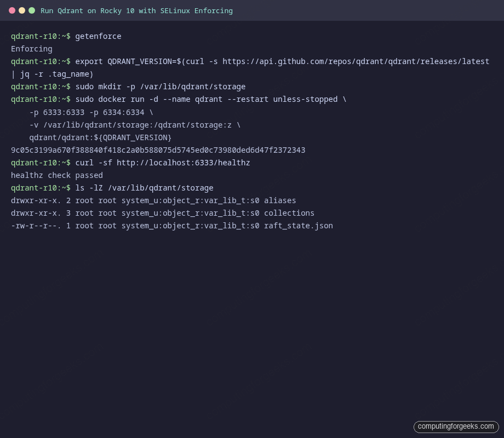Viewport: 504px width, 438px height.
Task: Click the api.github.com releases URL
Action: click(356, 61)
